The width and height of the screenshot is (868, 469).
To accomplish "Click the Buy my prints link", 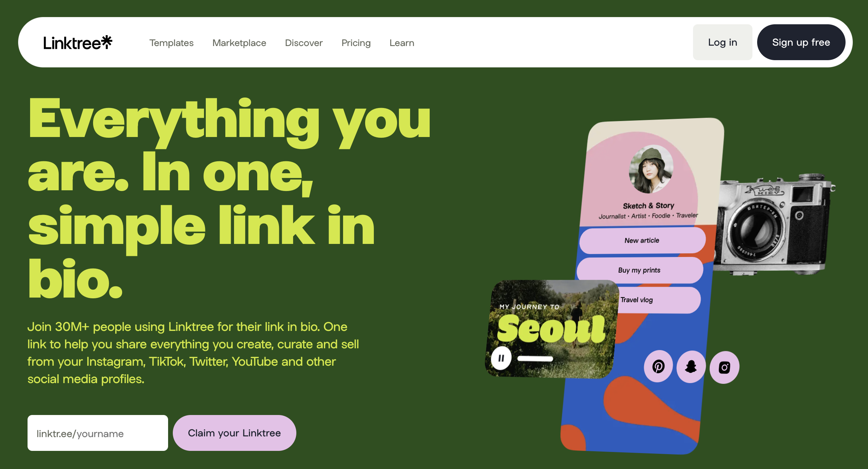I will [639, 270].
